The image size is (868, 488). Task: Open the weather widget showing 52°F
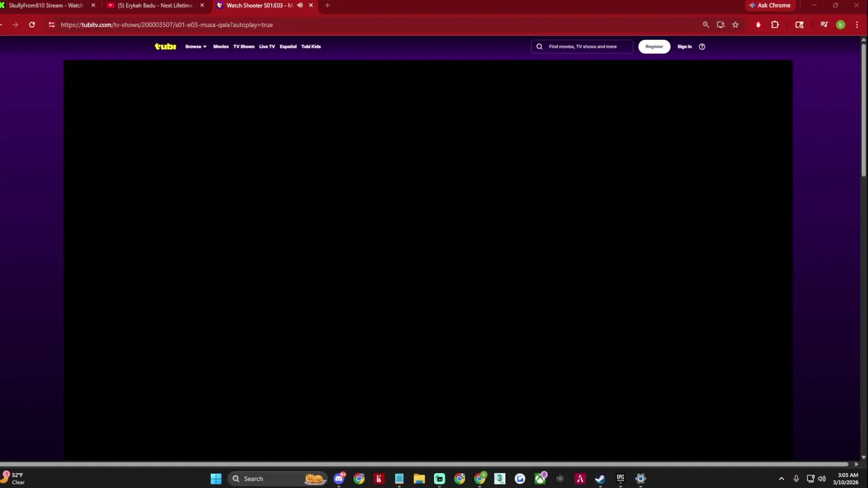[14, 479]
